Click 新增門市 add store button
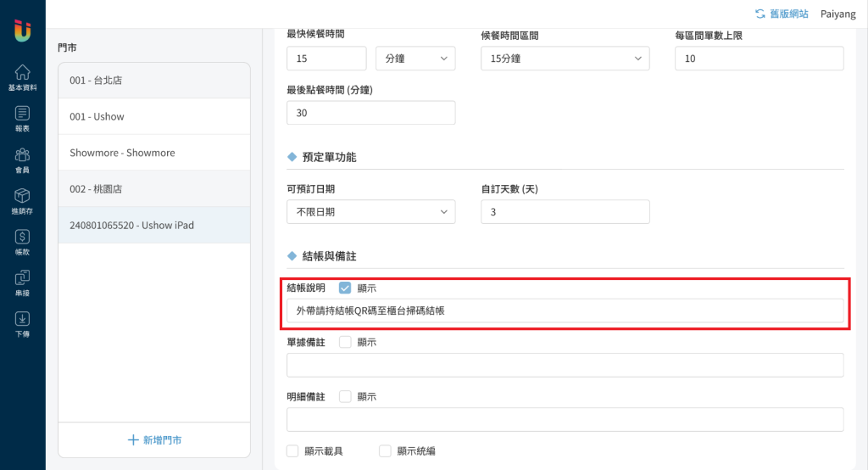Viewport: 868px width, 470px height. tap(154, 440)
